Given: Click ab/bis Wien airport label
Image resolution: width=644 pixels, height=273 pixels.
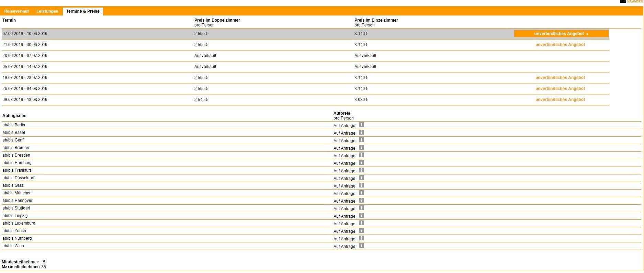Looking at the screenshot, I should (x=13, y=246).
